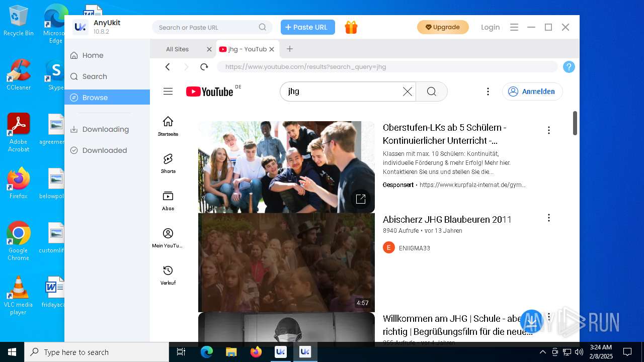The image size is (644, 362).
Task: Switch to the All Sites tab
Action: 178,49
